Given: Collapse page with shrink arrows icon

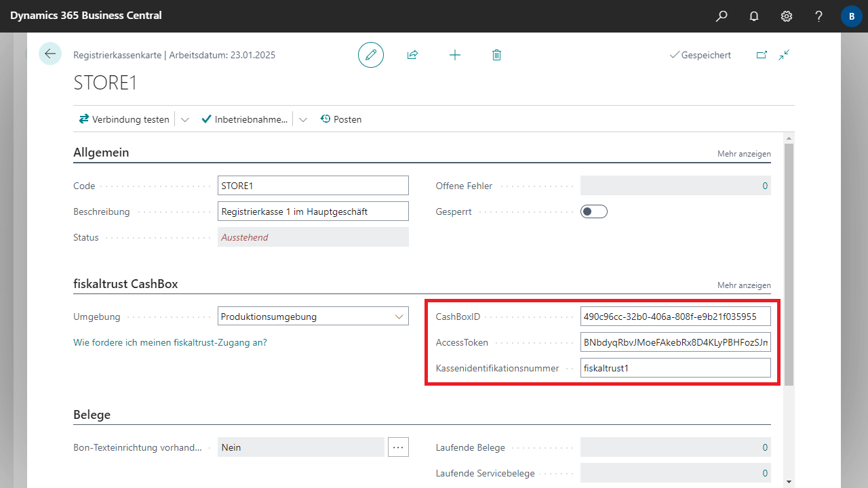Looking at the screenshot, I should click(x=784, y=55).
